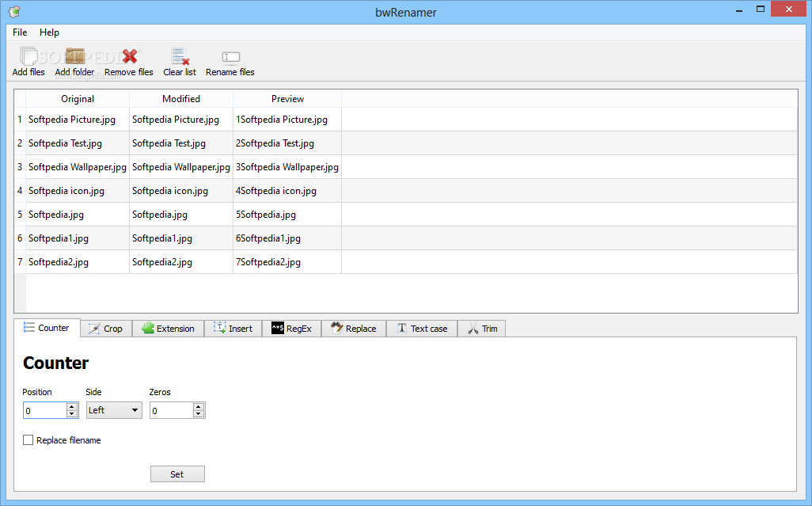This screenshot has height=506, width=812.
Task: Select preview cell 7Softpedia2.jpg
Action: [x=287, y=262]
